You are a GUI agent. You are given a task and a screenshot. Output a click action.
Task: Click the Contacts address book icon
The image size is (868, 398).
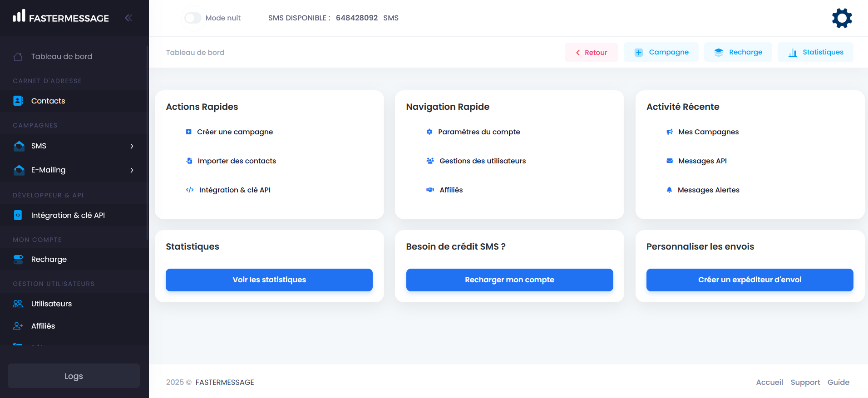coord(18,101)
